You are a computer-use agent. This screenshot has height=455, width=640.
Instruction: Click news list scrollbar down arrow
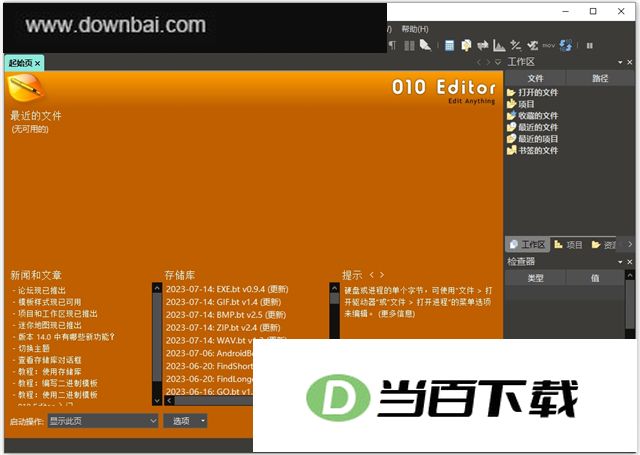click(157, 401)
